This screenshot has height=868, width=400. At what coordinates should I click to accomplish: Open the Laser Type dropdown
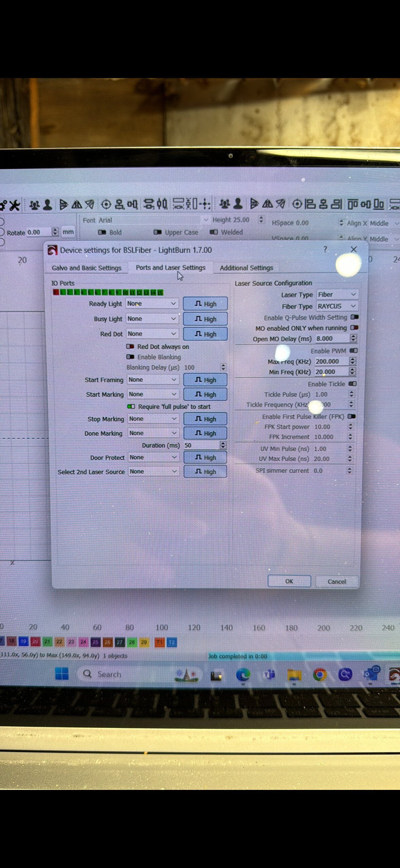click(337, 294)
